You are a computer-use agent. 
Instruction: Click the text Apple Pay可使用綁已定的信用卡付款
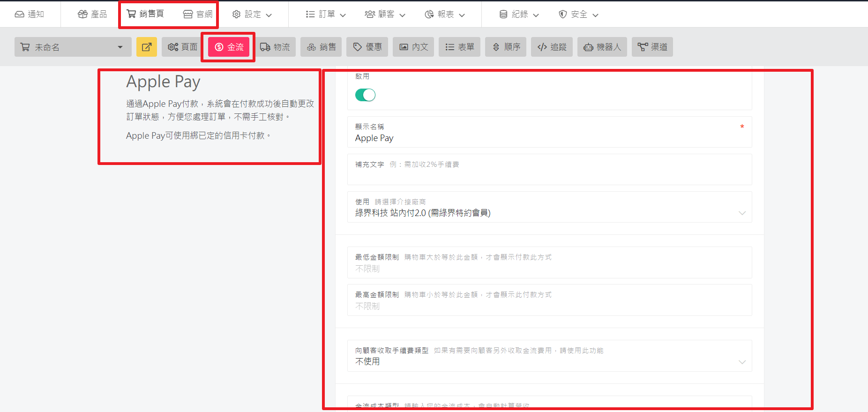(x=198, y=136)
